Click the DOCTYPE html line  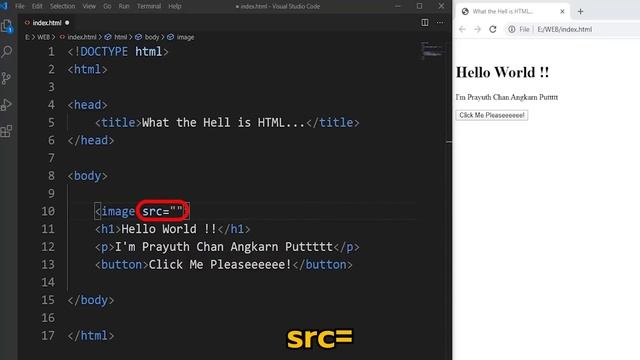(118, 52)
